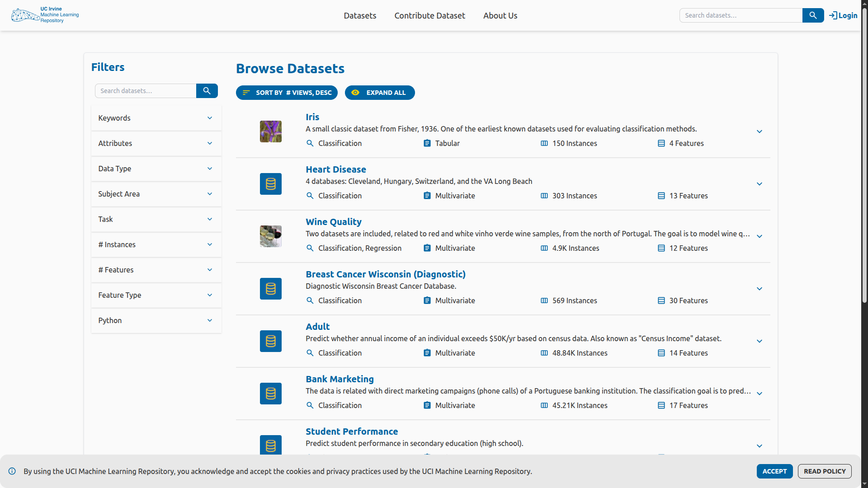Image resolution: width=868 pixels, height=488 pixels.
Task: Open the Sort By views dropdown
Action: click(287, 93)
